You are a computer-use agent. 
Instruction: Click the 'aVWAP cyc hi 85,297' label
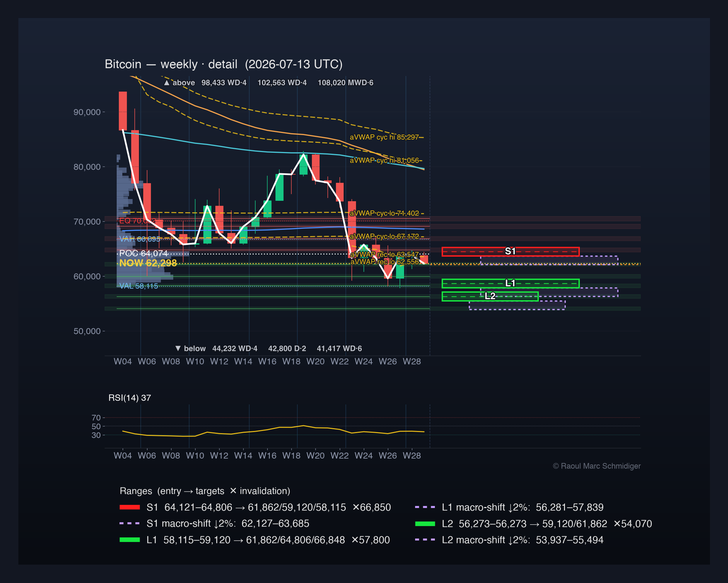coord(384,137)
